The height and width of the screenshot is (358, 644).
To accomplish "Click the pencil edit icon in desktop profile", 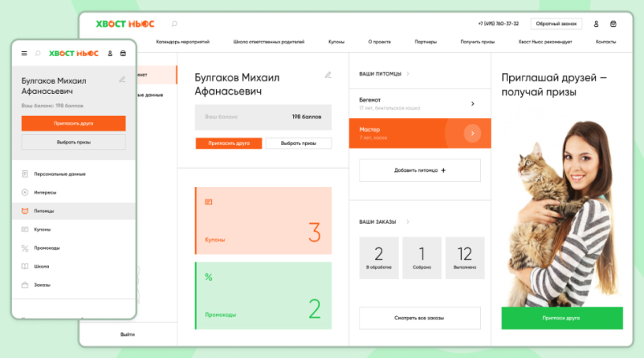I will [328, 75].
